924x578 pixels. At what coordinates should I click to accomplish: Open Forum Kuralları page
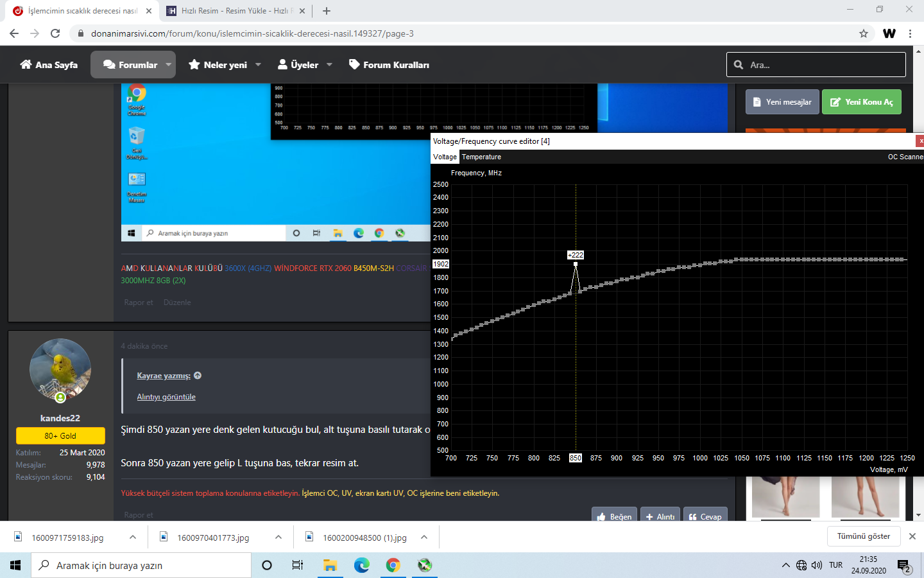tap(389, 65)
